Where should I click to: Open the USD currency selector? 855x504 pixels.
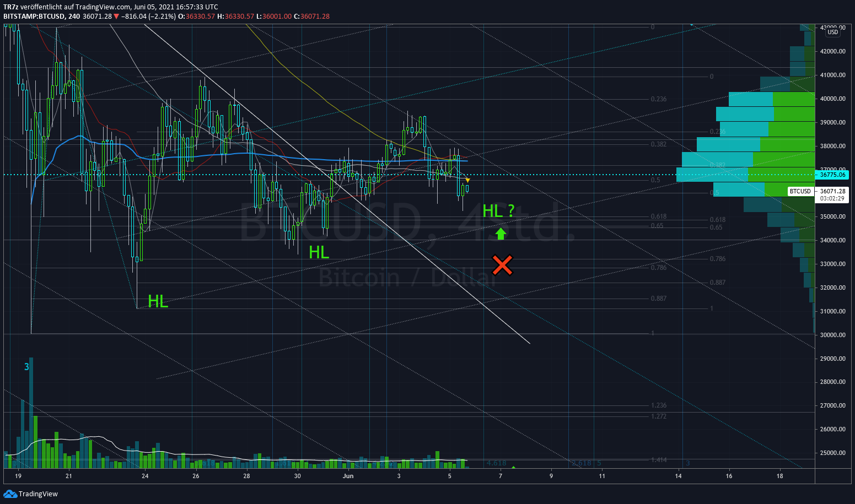pos(832,32)
